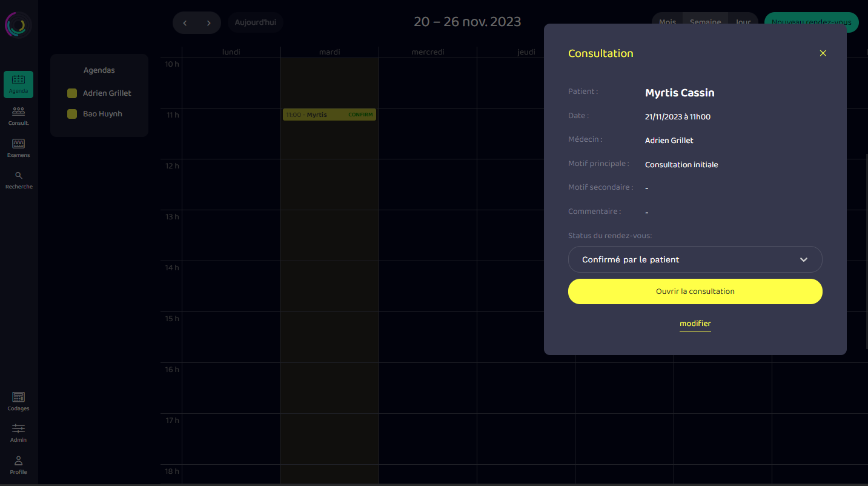Expand the Status du rendez-vous dropdown
The height and width of the screenshot is (486, 868).
(695, 259)
